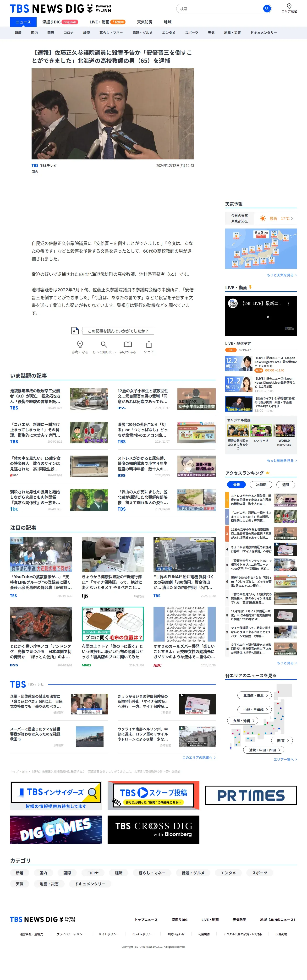Click footer 深掘りDIG link
The width and height of the screenshot is (307, 980).
180,920
